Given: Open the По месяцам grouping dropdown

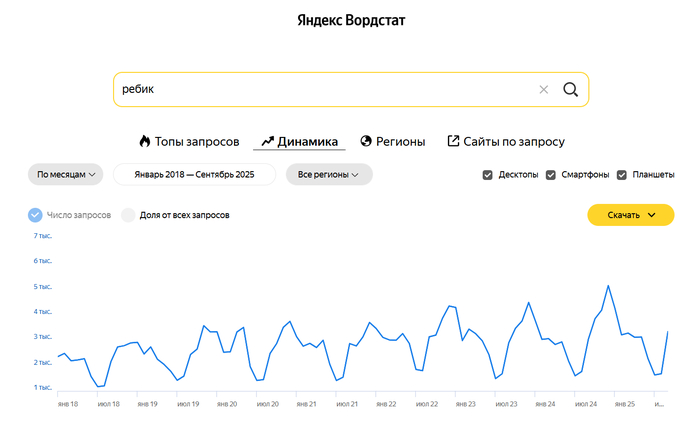Looking at the screenshot, I should (66, 174).
